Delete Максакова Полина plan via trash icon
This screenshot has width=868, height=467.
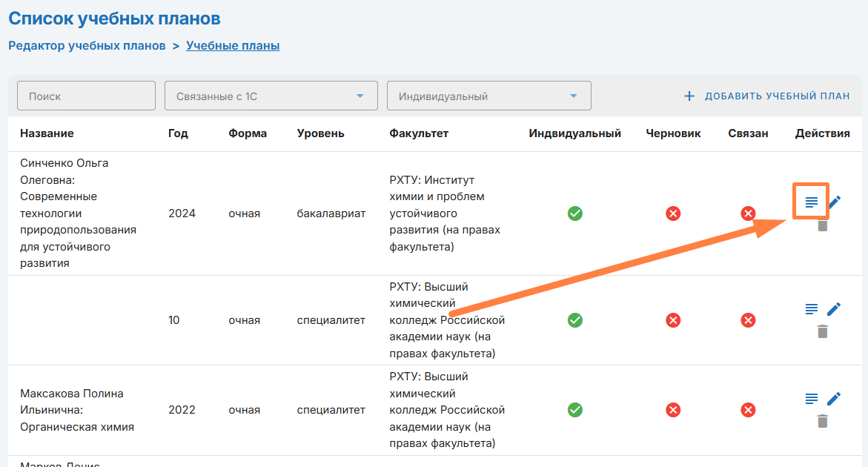822,421
